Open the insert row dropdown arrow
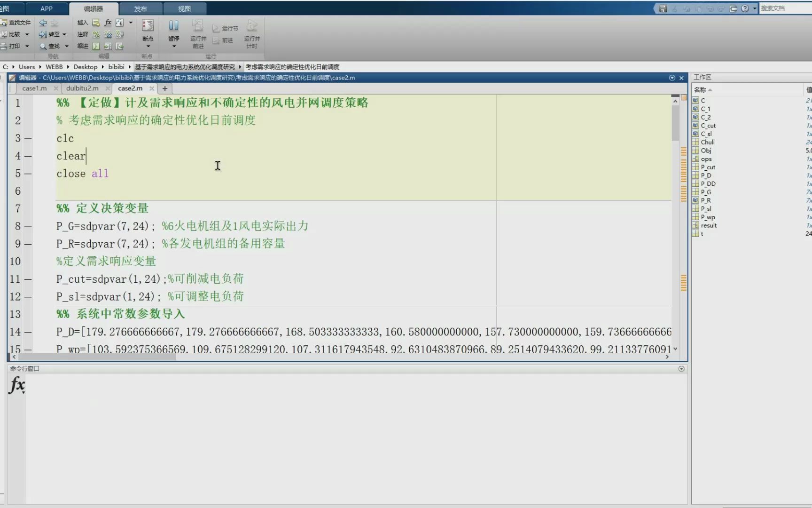Screen dimensions: 812x508 coord(131,23)
